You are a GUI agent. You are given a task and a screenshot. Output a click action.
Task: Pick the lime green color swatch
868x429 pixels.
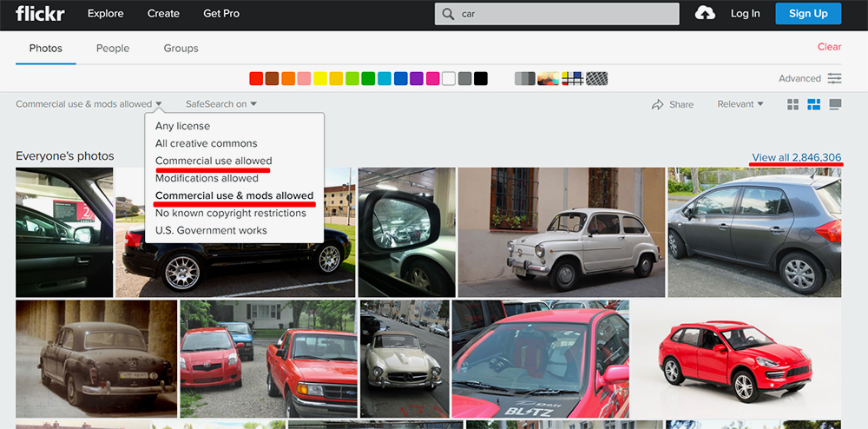[352, 79]
